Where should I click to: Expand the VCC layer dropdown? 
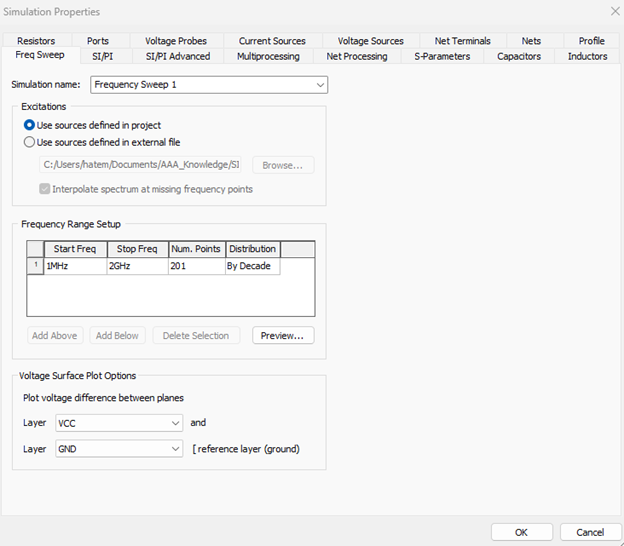point(175,423)
